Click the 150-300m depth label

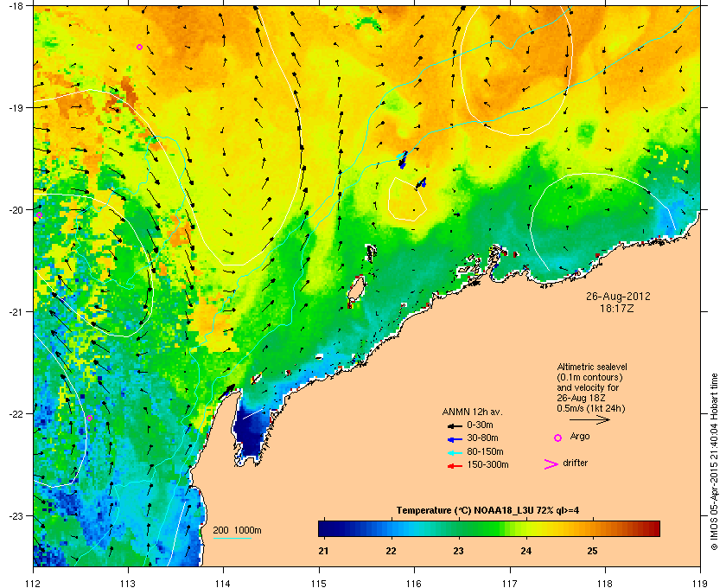[x=487, y=464]
